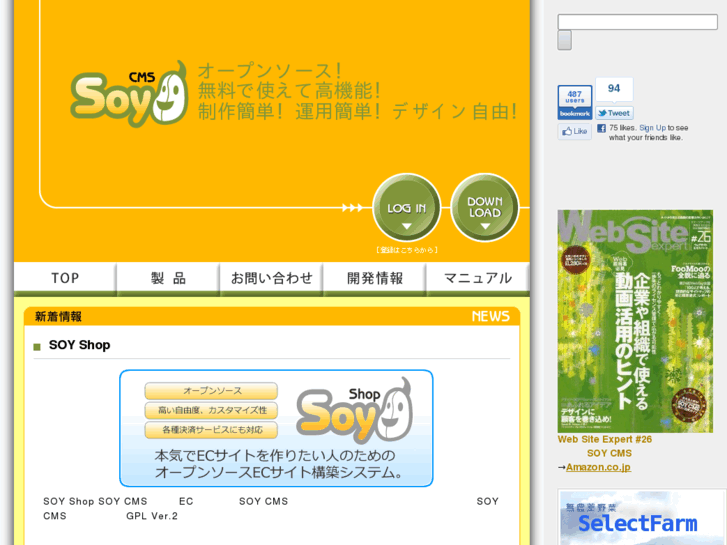Click the 新着情報 header label
Image resolution: width=727 pixels, height=545 pixels.
(x=58, y=317)
